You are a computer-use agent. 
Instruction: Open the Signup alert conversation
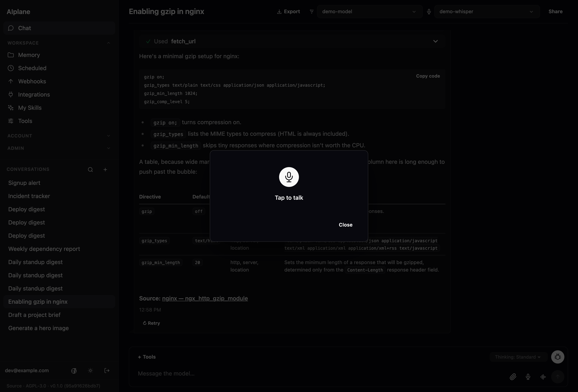(x=59, y=183)
